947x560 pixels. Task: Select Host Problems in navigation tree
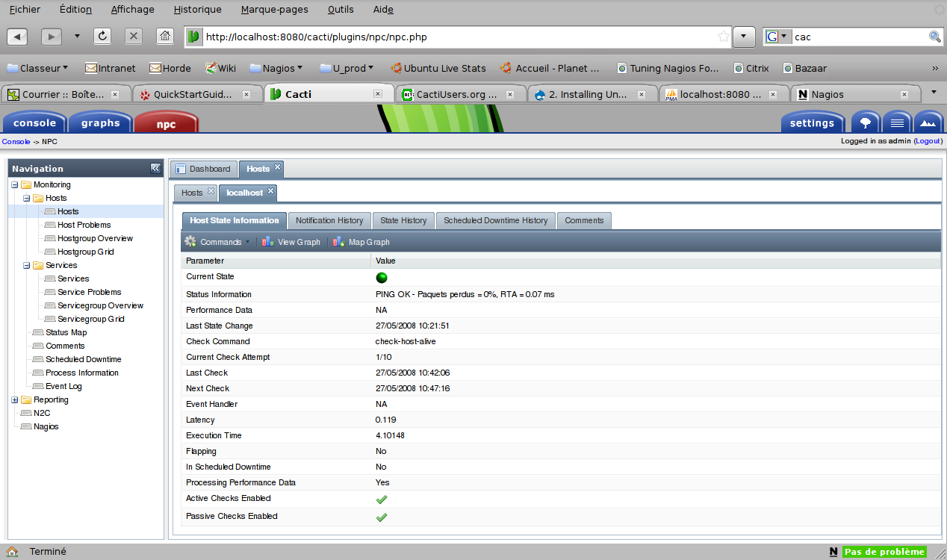click(84, 225)
